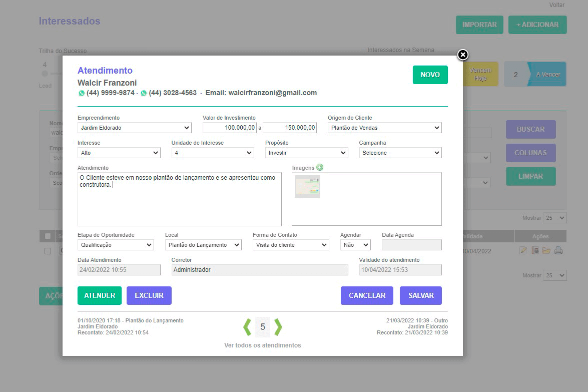This screenshot has width=588, height=392.
Task: Open the contact card icon in Ações column
Action: point(534,250)
